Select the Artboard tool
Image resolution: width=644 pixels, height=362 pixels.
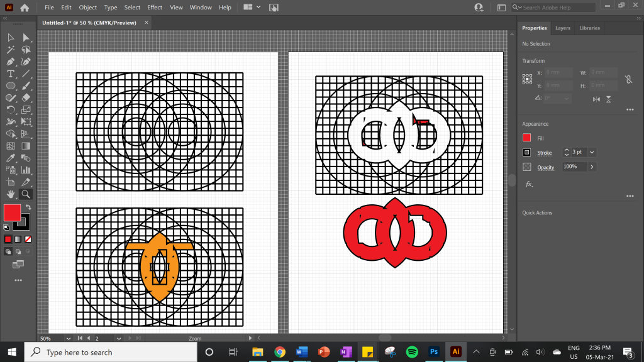tap(11, 182)
